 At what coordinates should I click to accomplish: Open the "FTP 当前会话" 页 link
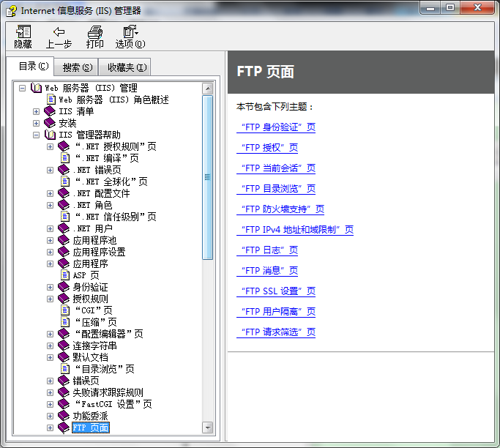pos(276,168)
